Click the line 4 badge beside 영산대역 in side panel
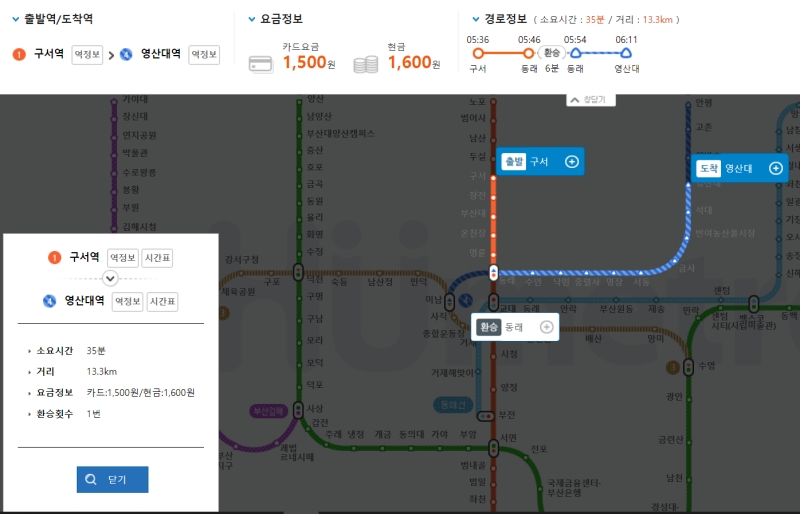The height and width of the screenshot is (514, 800). click(49, 301)
